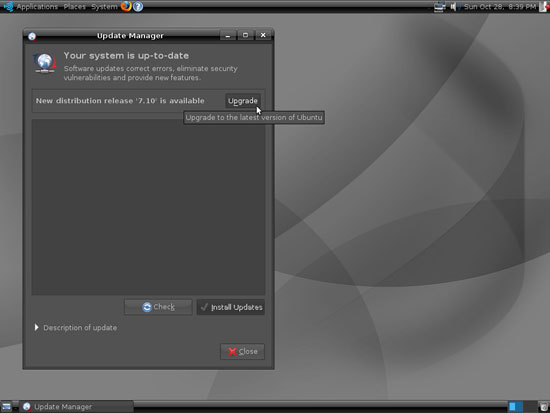Open the volume speaker icon
The image size is (550, 413).
[x=453, y=6]
